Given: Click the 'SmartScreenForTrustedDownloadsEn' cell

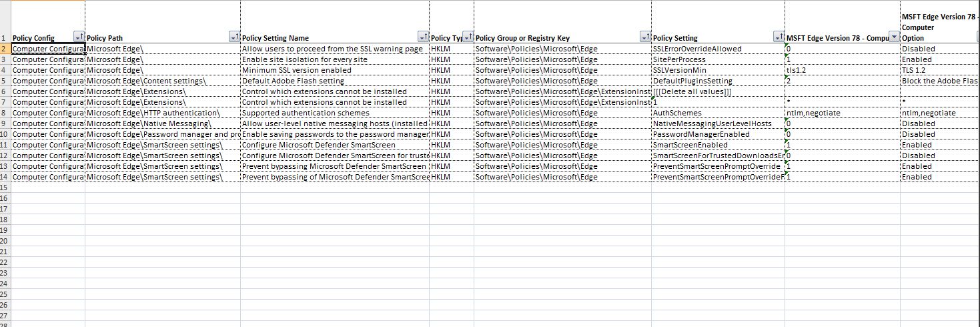Looking at the screenshot, I should [x=718, y=155].
